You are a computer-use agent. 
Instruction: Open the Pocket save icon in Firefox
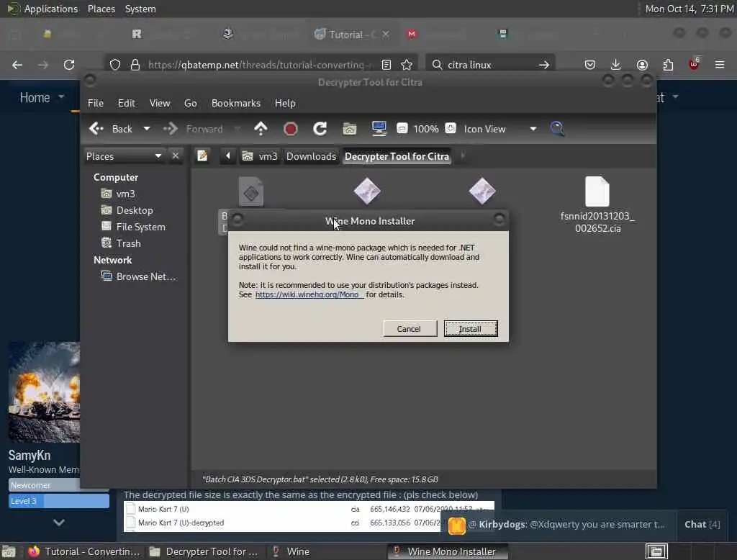[590, 65]
